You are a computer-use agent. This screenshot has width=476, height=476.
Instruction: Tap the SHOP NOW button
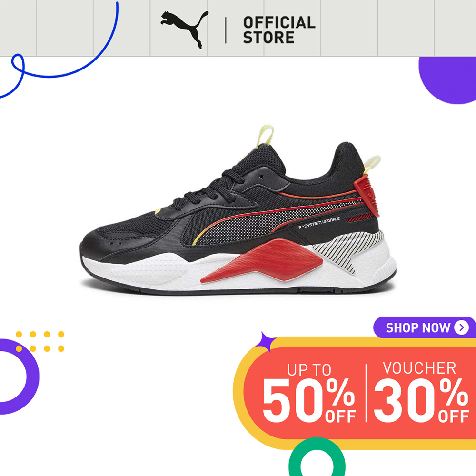click(x=425, y=327)
